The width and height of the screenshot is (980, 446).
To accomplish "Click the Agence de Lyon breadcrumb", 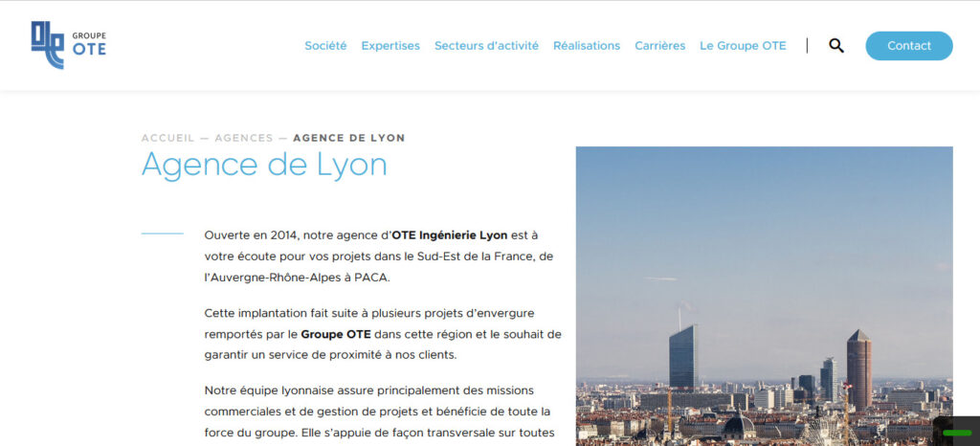I will tap(348, 138).
